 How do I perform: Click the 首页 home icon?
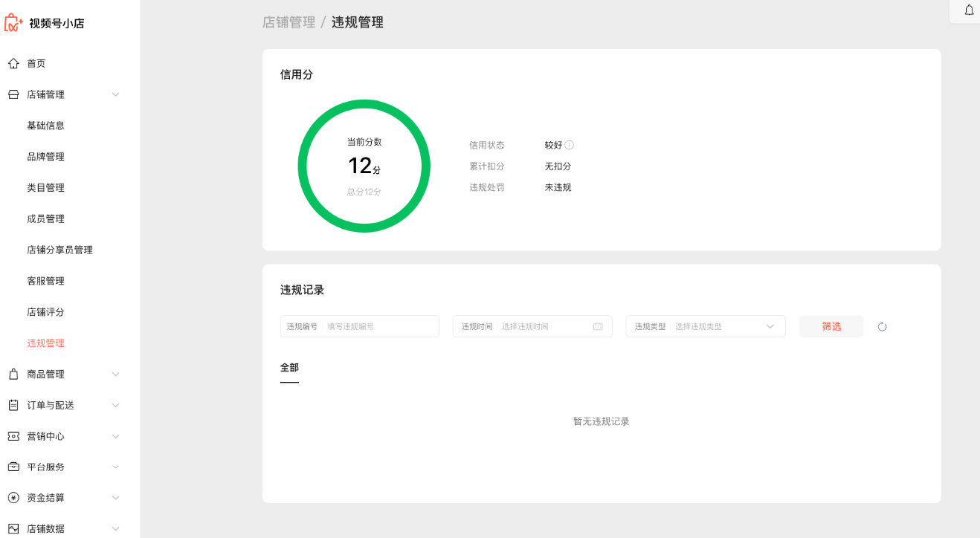point(13,64)
